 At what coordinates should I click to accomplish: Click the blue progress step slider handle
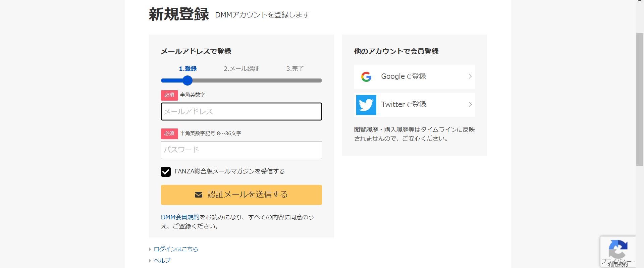[x=187, y=81]
